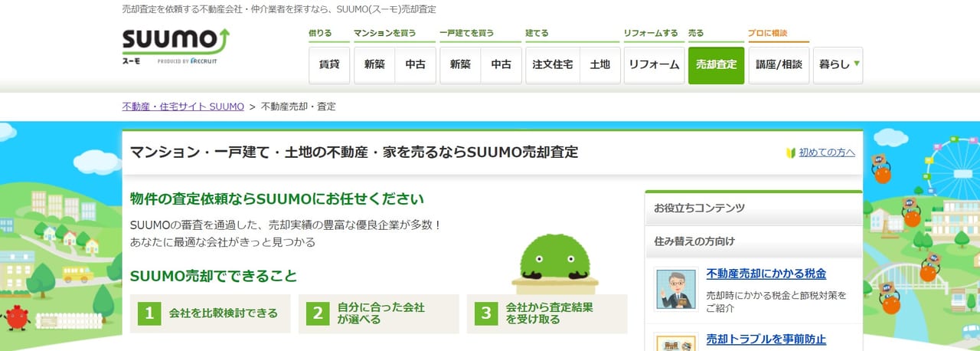The height and width of the screenshot is (351, 980).
Task: Click the green 売却査定 button
Action: pyautogui.click(x=716, y=65)
